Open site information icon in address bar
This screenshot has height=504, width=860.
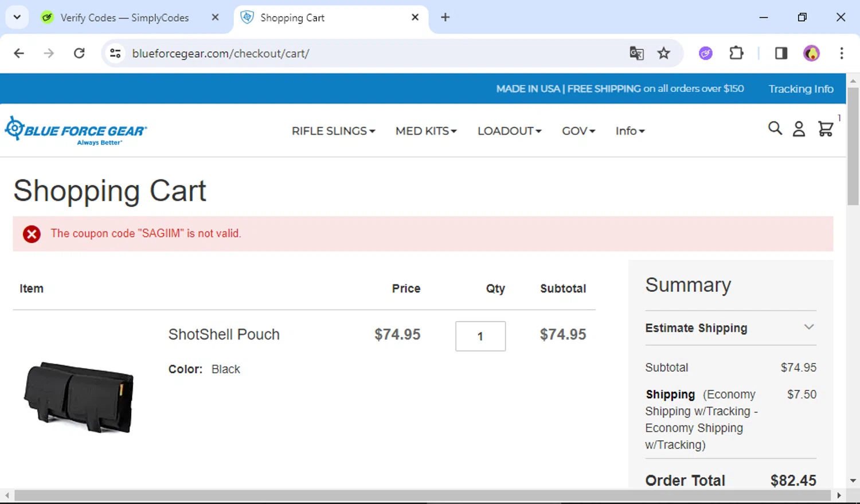coord(115,53)
